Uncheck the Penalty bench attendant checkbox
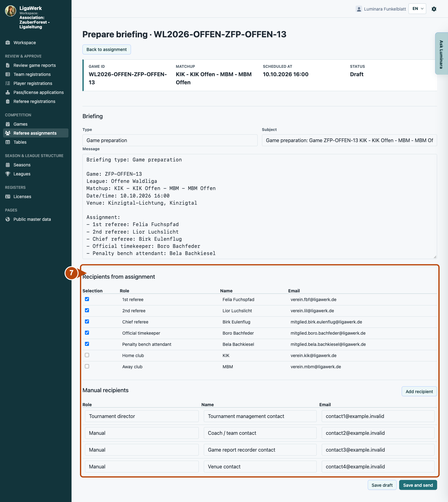Viewport: 448px width, 502px height. (x=87, y=344)
